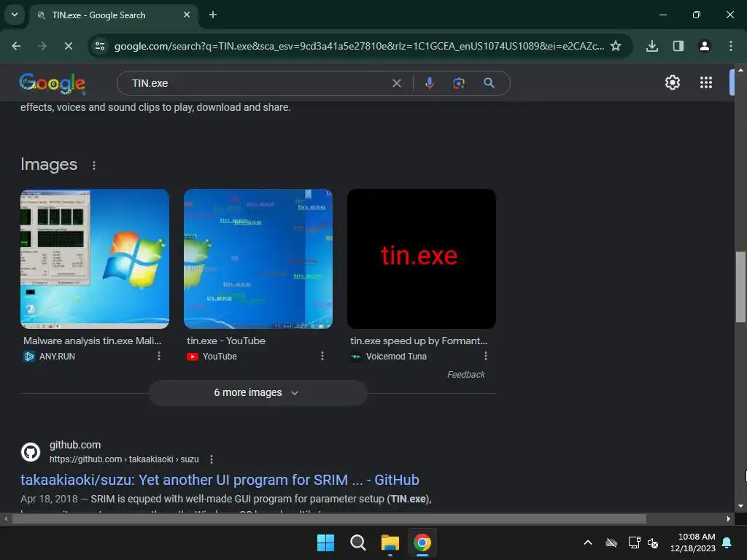The image size is (747, 560).
Task: Open the 'tin.exe - YouTube' caption link
Action: click(226, 341)
